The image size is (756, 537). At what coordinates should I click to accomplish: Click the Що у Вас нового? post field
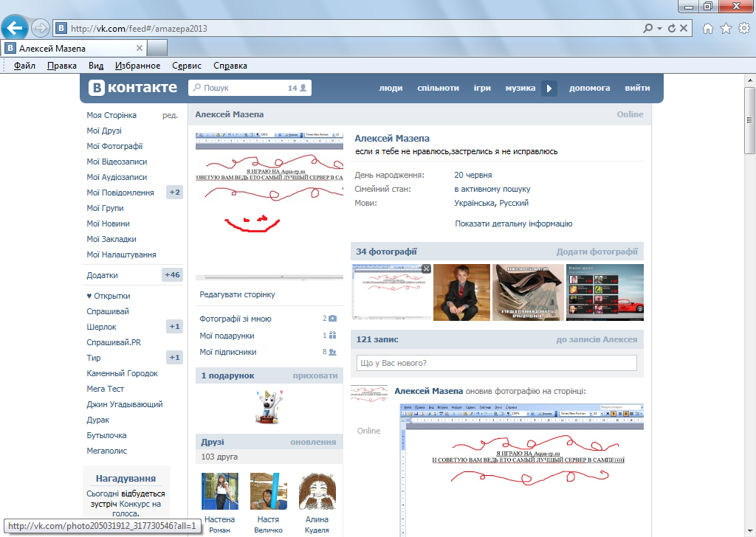497,363
